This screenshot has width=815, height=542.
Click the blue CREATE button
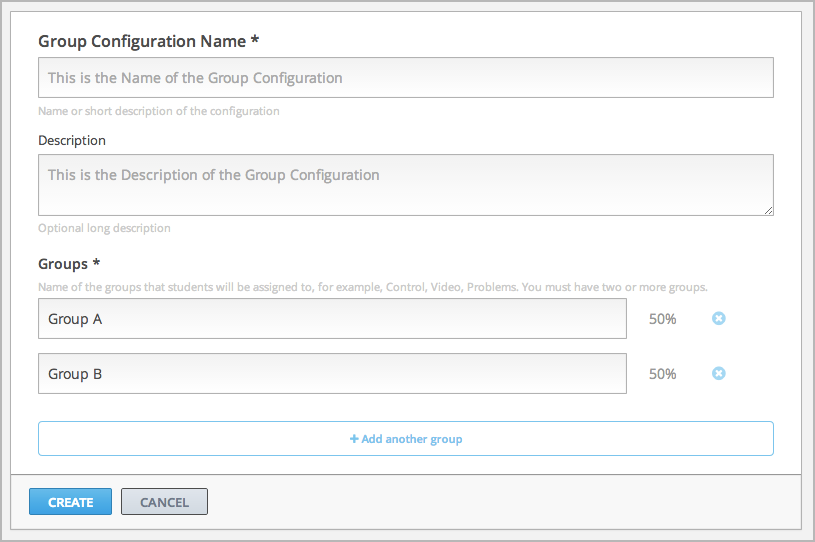[71, 502]
